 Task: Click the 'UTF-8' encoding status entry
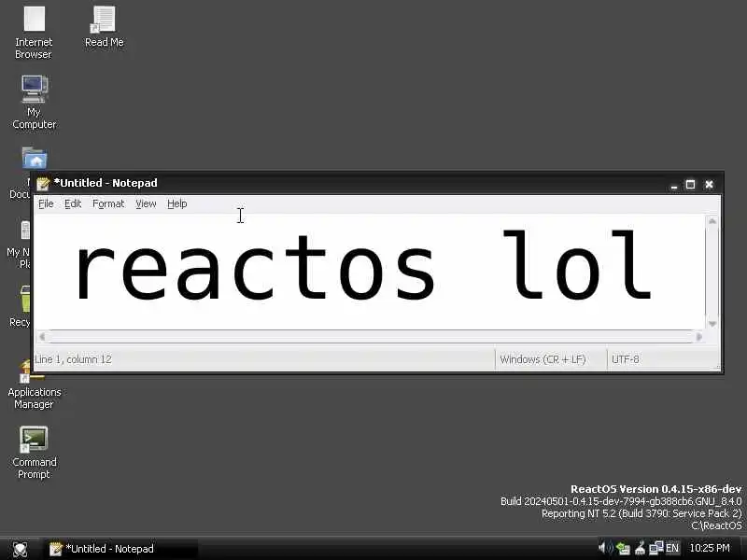626,359
